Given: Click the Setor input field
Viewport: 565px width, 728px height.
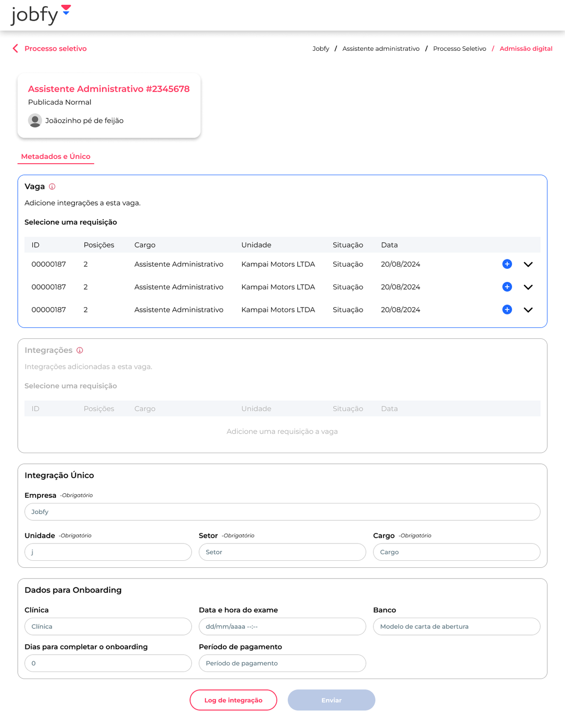Looking at the screenshot, I should pyautogui.click(x=282, y=552).
